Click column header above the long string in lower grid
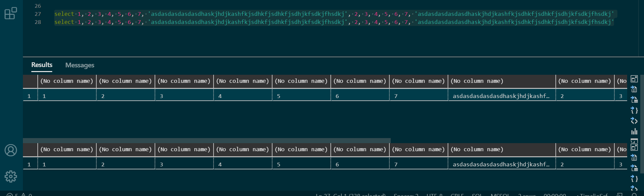The height and width of the screenshot is (196, 644). point(502,150)
